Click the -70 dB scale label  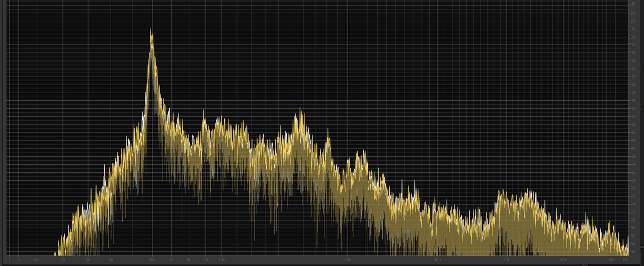click(x=633, y=188)
